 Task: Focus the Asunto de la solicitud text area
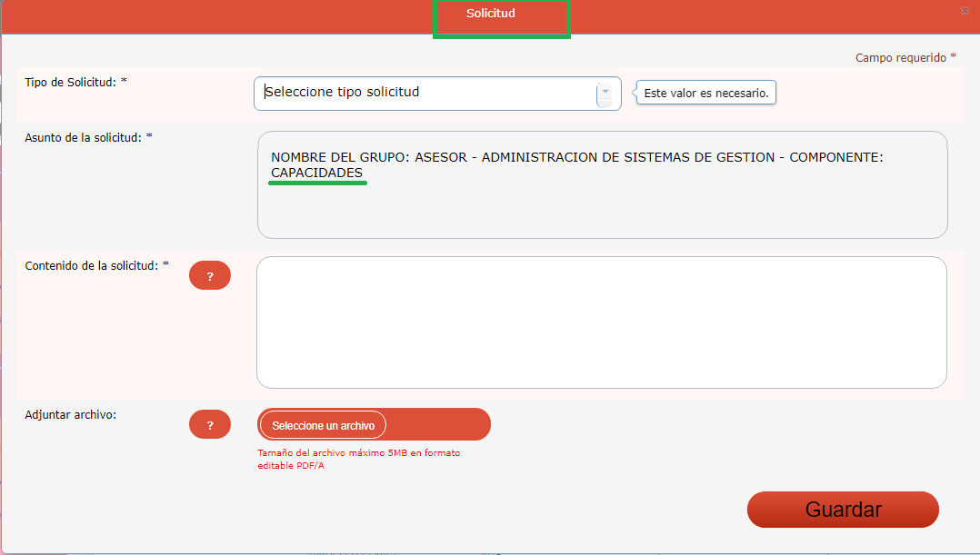pos(602,204)
